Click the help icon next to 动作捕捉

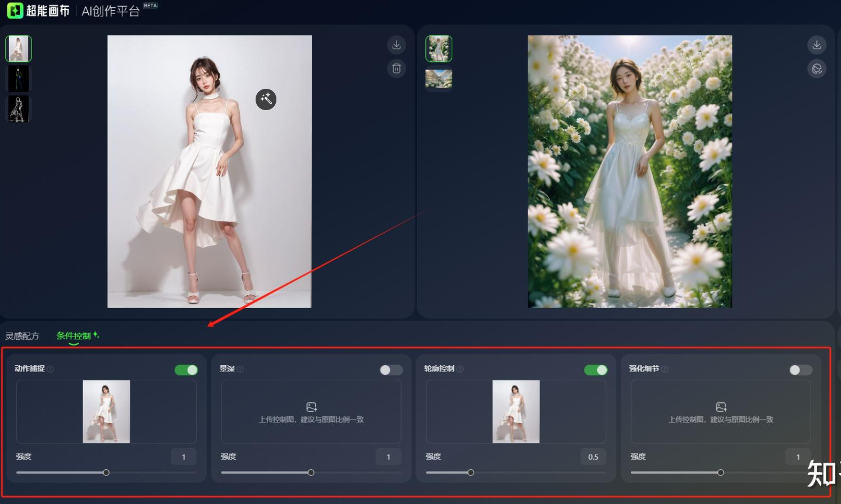50,369
